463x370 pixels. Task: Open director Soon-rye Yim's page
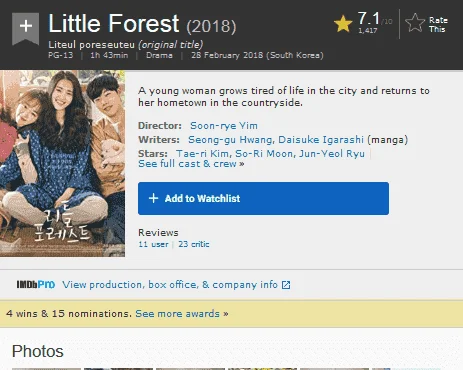pos(224,126)
